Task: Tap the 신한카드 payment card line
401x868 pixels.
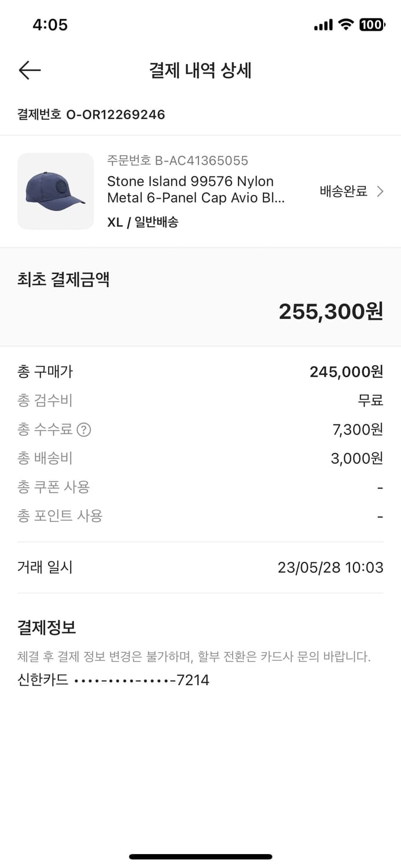Action: tap(113, 680)
